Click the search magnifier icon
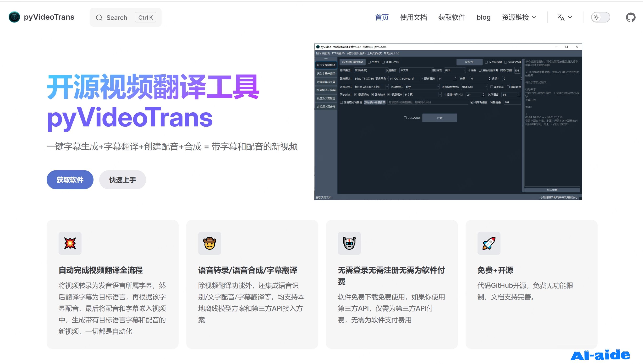The image size is (643, 364). pyautogui.click(x=99, y=17)
